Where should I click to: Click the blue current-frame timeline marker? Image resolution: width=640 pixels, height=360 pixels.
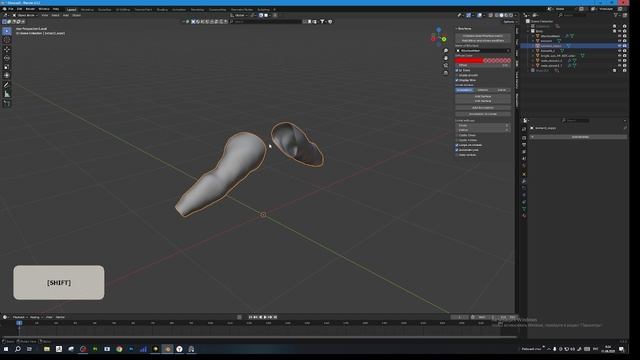[19, 323]
